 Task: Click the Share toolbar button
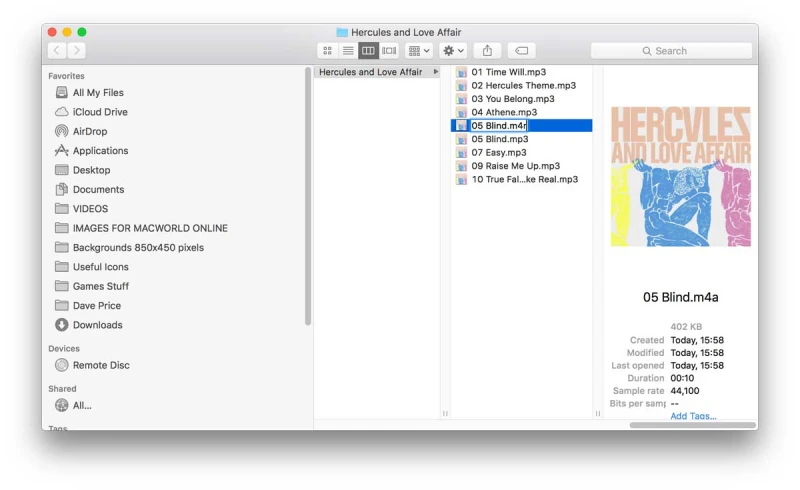tap(487, 50)
